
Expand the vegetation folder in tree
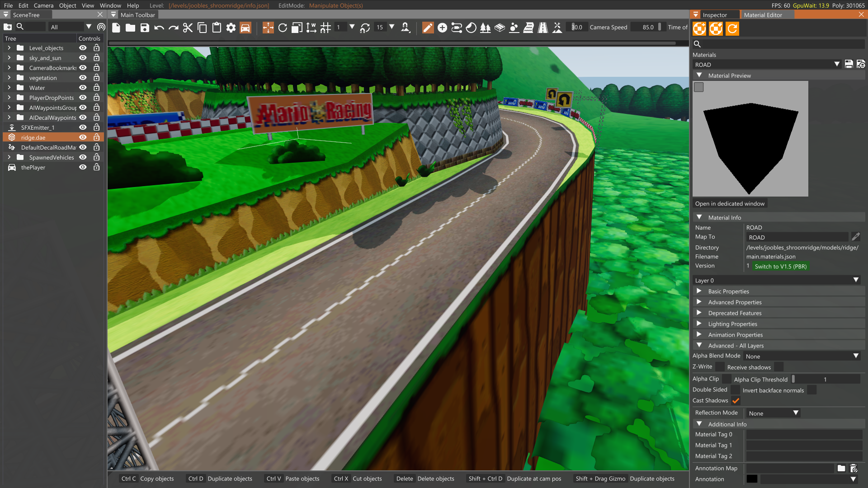pos(9,78)
